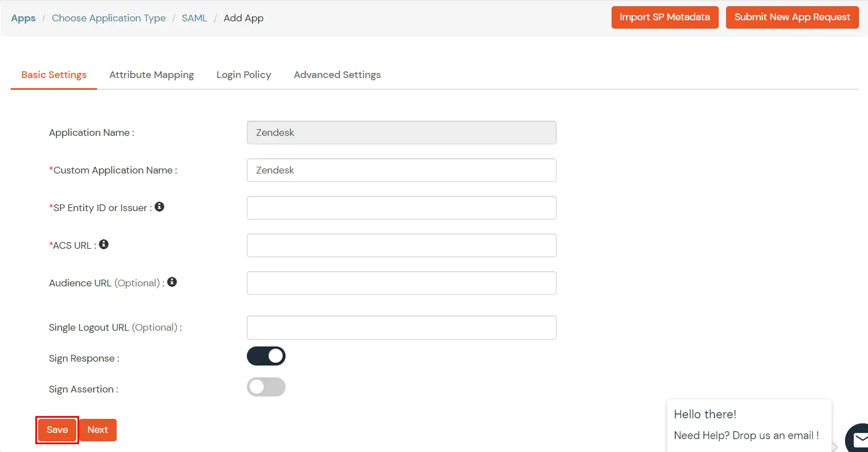Navigate to Apps via breadcrumb

pos(23,17)
